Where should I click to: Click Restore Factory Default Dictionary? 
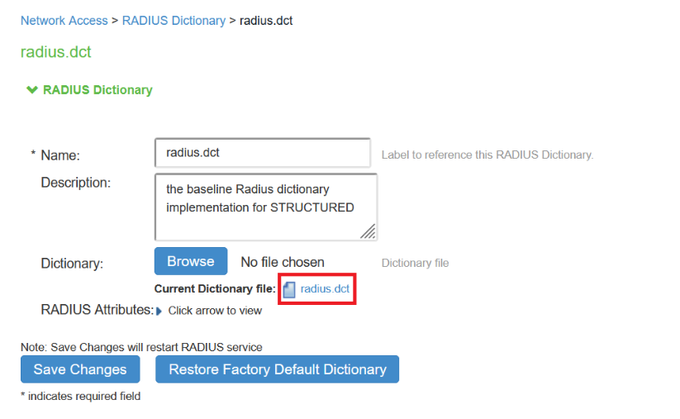coord(277,369)
